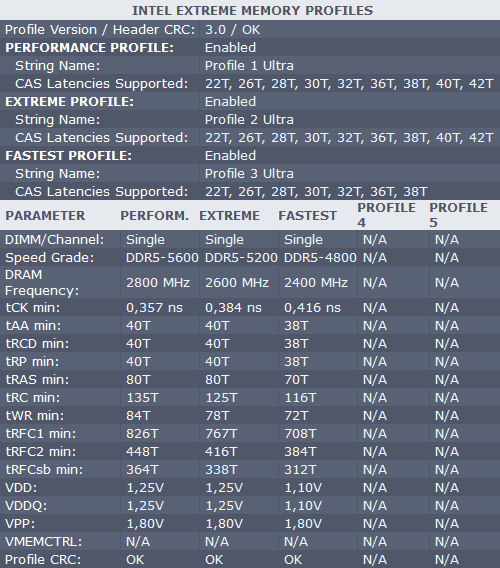The width and height of the screenshot is (500, 568).
Task: Select the DDR5-4800 speed grade cell
Action: [x=320, y=258]
